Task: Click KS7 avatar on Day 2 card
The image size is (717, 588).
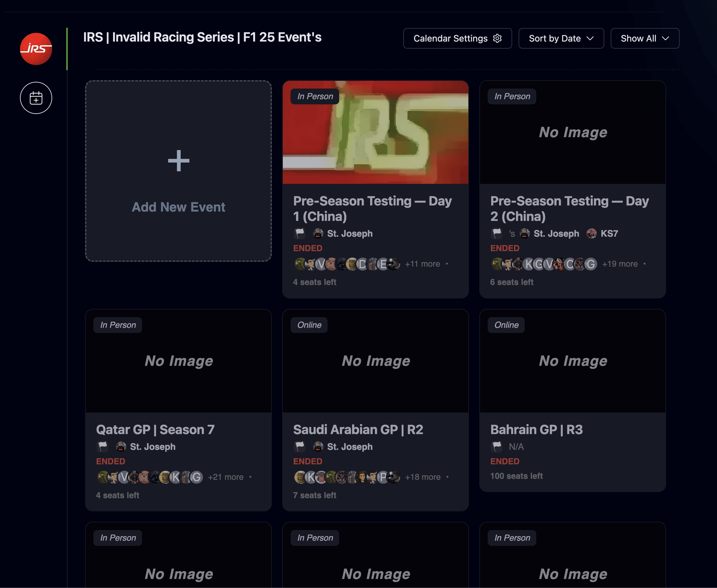Action: (591, 233)
